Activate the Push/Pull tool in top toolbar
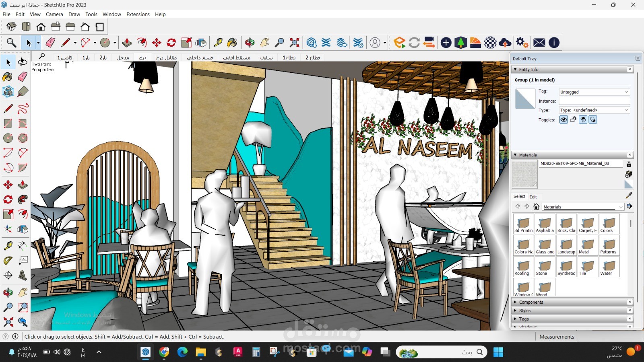The height and width of the screenshot is (362, 644). pyautogui.click(x=127, y=42)
